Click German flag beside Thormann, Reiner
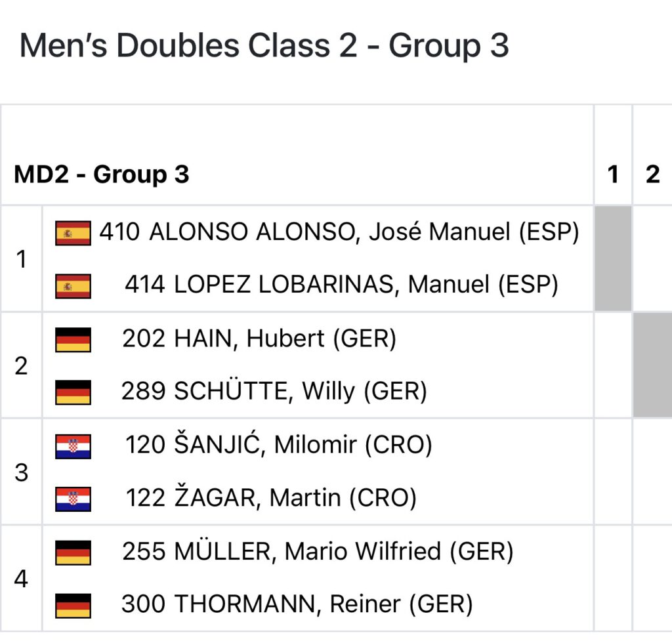 pos(73,605)
